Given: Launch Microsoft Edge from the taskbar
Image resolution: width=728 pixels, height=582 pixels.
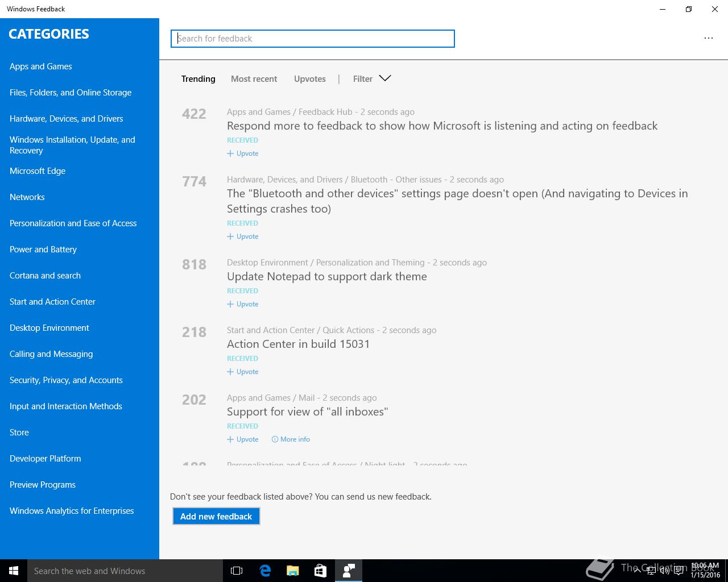Looking at the screenshot, I should click(265, 571).
